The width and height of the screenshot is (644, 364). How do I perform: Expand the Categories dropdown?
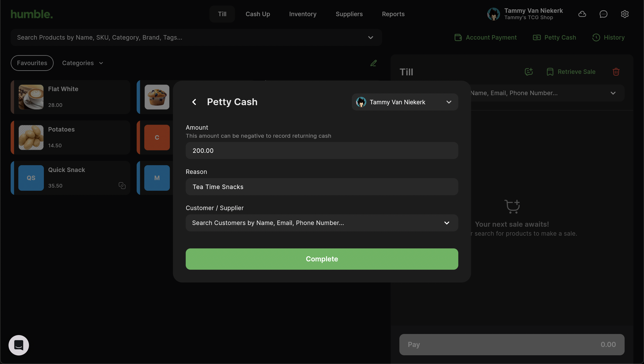(x=83, y=63)
